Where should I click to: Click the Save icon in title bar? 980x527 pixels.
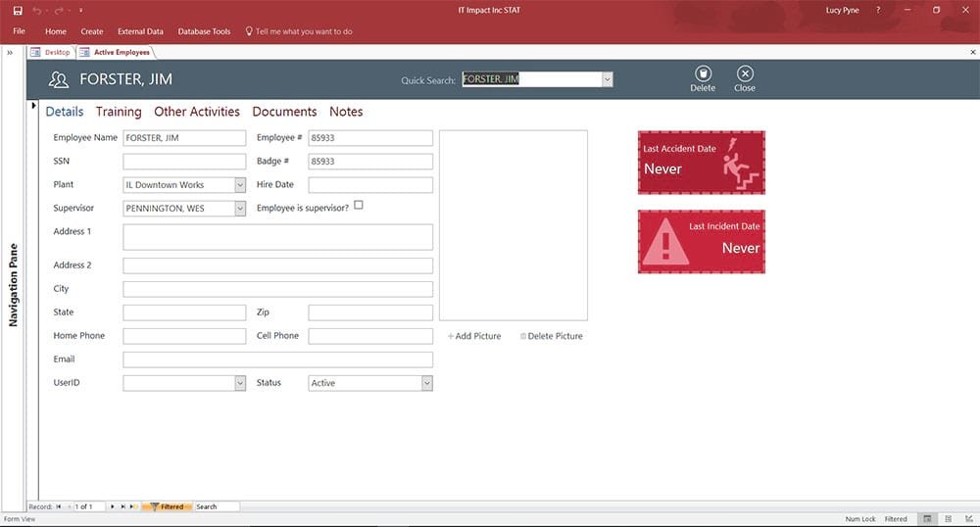18,11
